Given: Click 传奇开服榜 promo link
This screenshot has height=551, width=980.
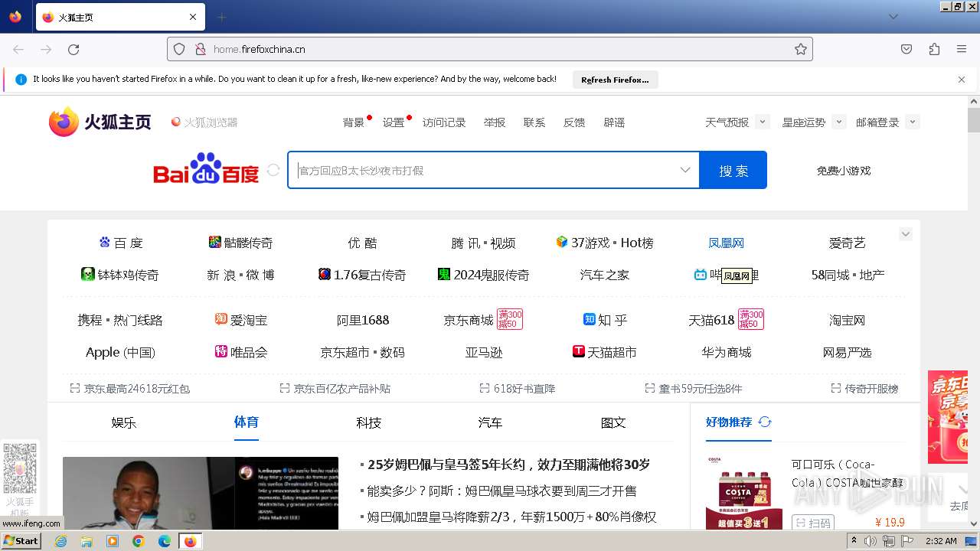Looking at the screenshot, I should [864, 388].
